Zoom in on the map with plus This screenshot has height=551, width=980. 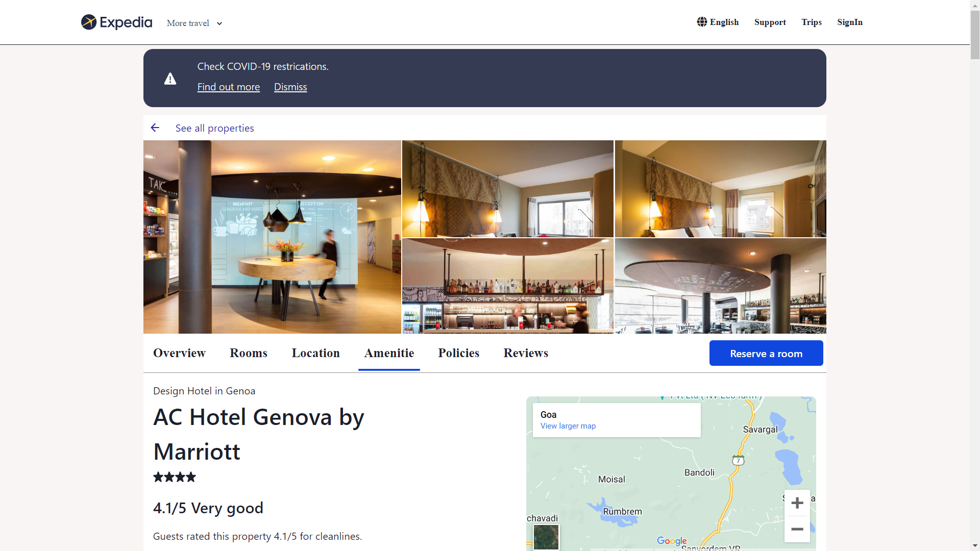[x=797, y=503]
